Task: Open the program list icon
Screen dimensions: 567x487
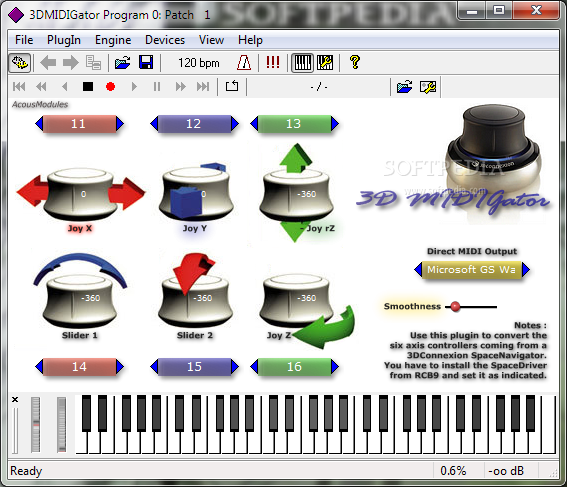Action: (93, 63)
